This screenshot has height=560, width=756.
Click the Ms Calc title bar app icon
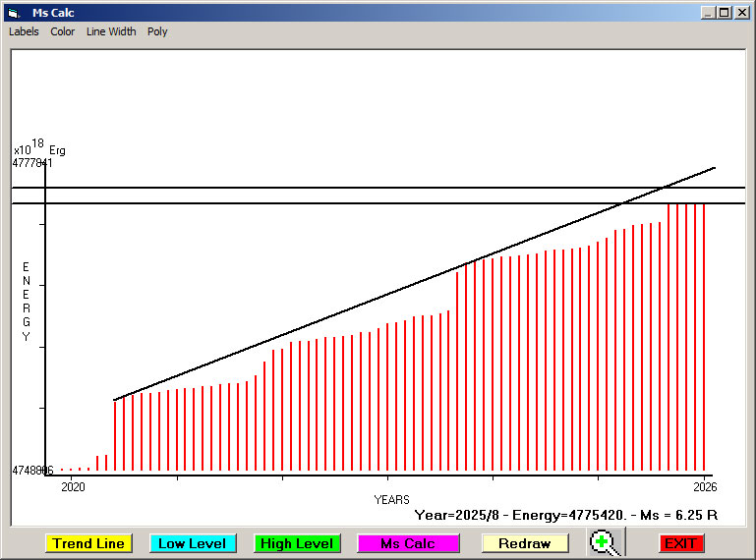click(13, 13)
